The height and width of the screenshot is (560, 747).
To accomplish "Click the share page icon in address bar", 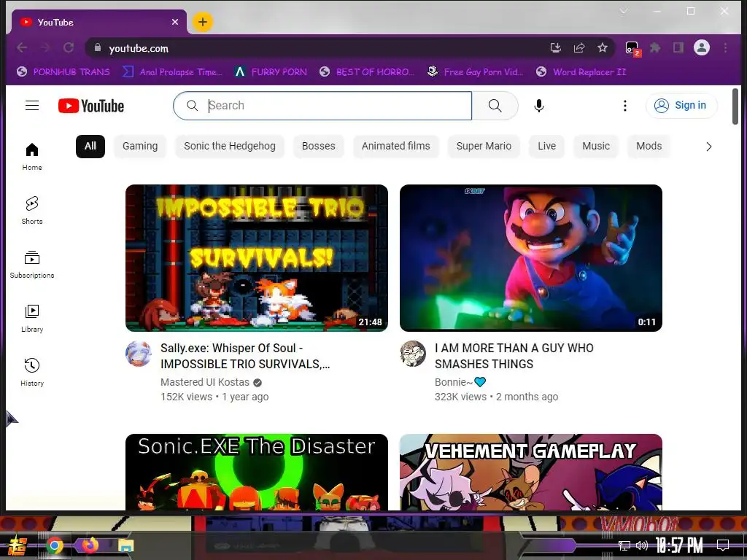I will click(578, 47).
